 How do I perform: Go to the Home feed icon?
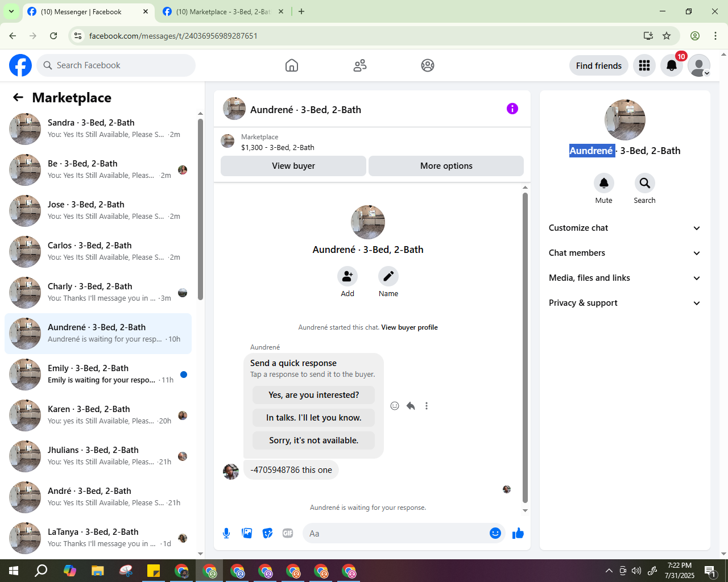(x=292, y=65)
